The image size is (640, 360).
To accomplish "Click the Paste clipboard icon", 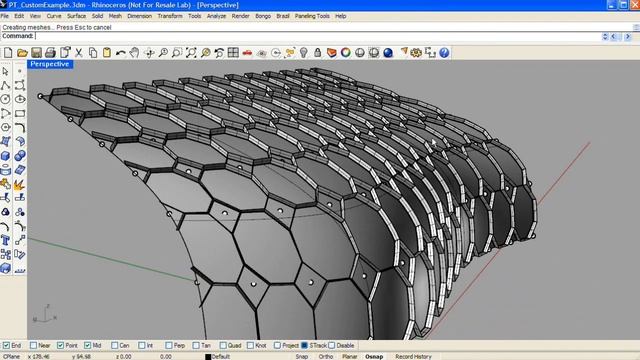I will point(107,53).
